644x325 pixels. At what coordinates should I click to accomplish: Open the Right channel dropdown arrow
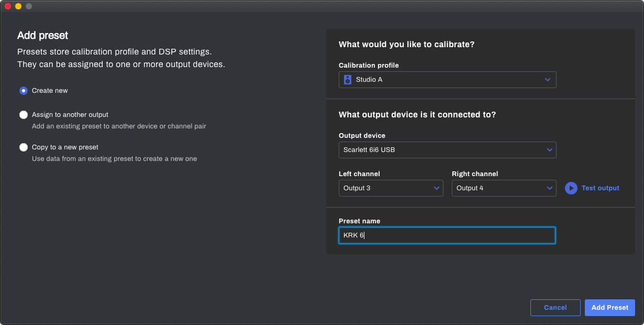(550, 188)
